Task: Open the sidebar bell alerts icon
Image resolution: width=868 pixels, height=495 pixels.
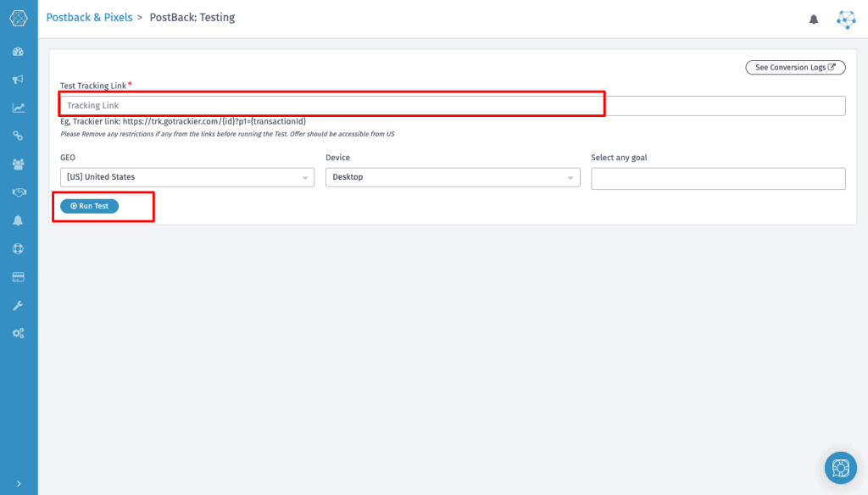Action: tap(18, 220)
